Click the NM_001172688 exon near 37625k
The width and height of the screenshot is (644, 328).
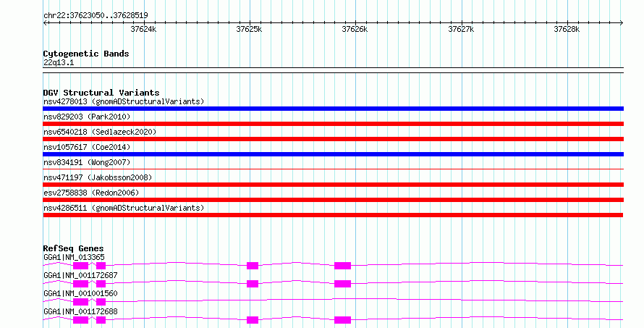[x=253, y=320]
